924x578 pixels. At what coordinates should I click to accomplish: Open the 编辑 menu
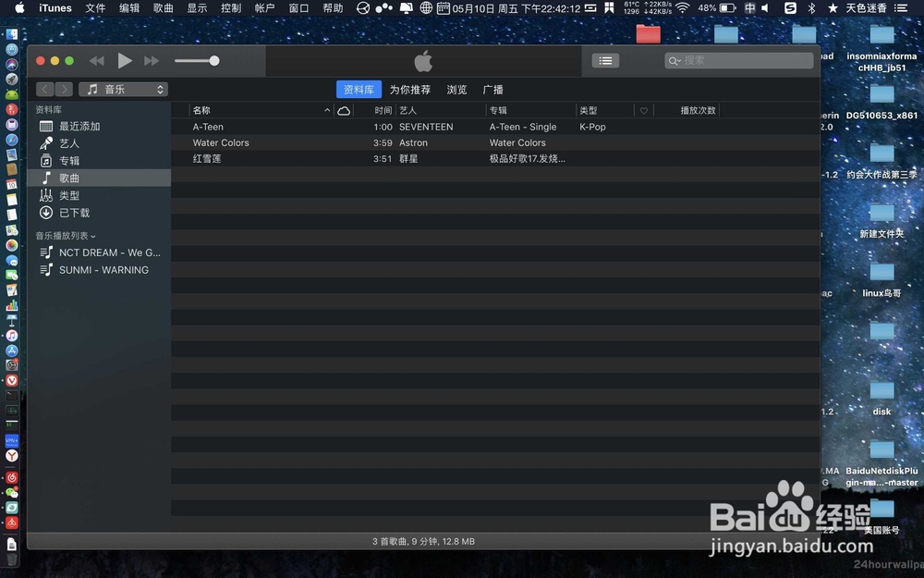[x=129, y=8]
